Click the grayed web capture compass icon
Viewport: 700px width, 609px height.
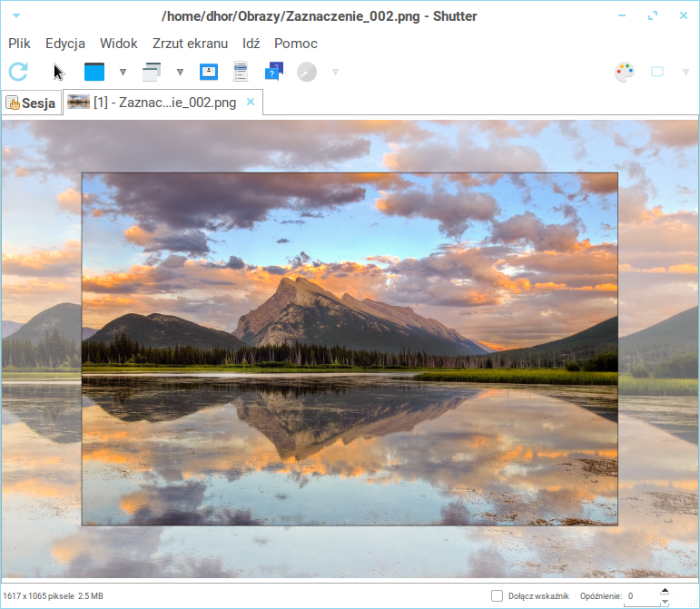tap(307, 72)
